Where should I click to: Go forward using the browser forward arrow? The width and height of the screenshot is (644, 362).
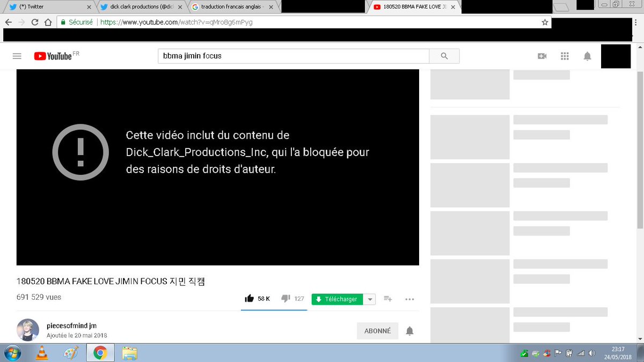click(21, 23)
